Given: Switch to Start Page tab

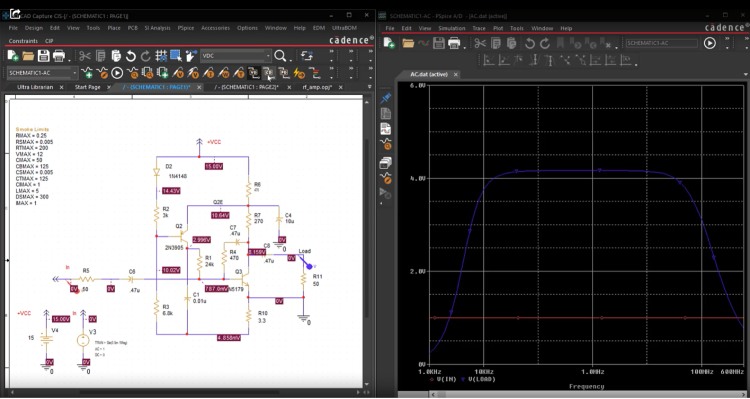Looking at the screenshot, I should tap(88, 87).
